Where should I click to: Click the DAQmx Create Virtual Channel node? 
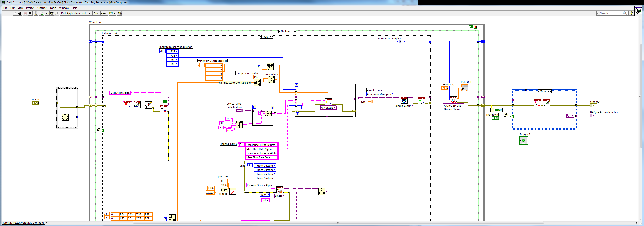tap(328, 102)
